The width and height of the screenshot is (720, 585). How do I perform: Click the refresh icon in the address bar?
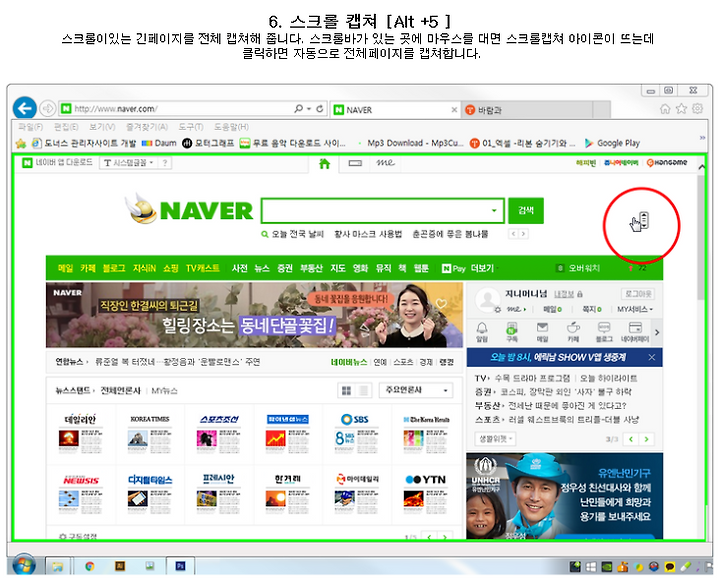(320, 109)
